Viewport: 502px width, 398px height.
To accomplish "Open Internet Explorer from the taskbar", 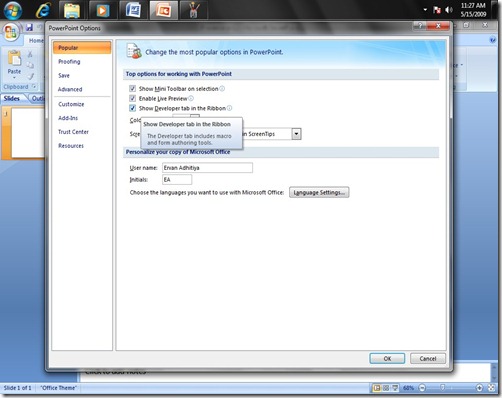I will [43, 10].
